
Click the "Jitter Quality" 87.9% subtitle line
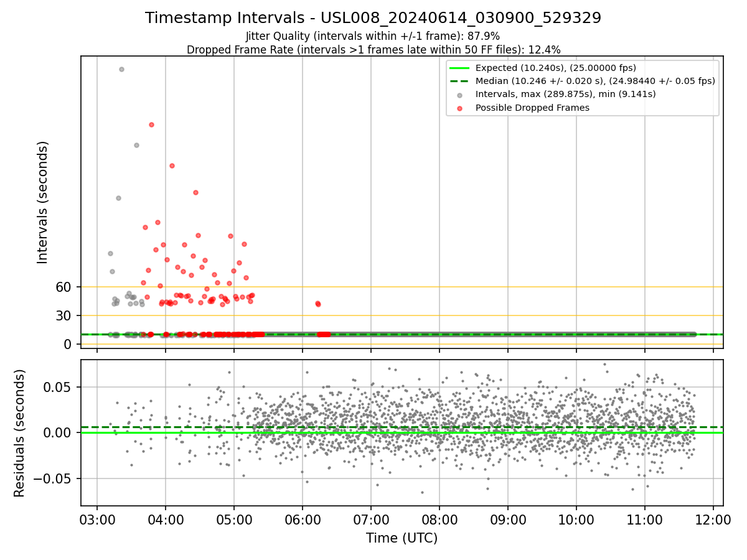pyautogui.click(x=373, y=37)
